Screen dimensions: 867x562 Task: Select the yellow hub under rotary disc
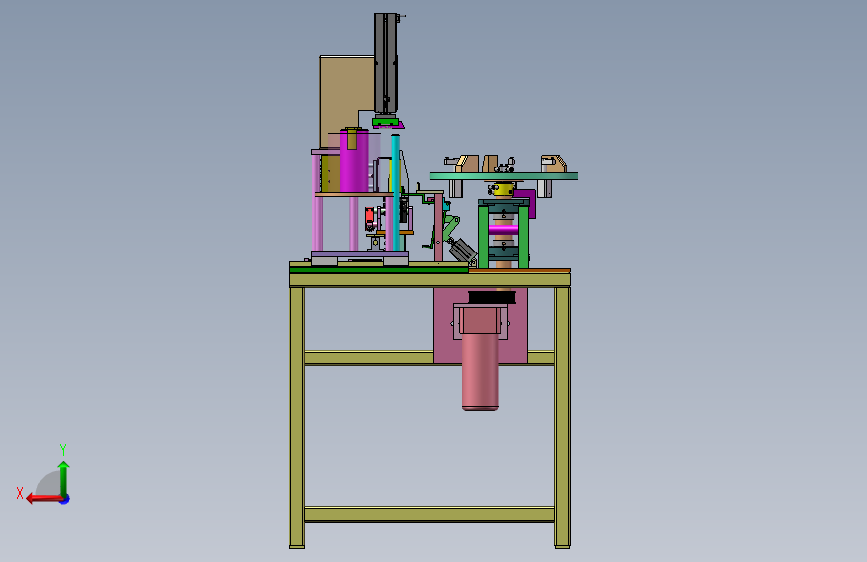(x=503, y=190)
